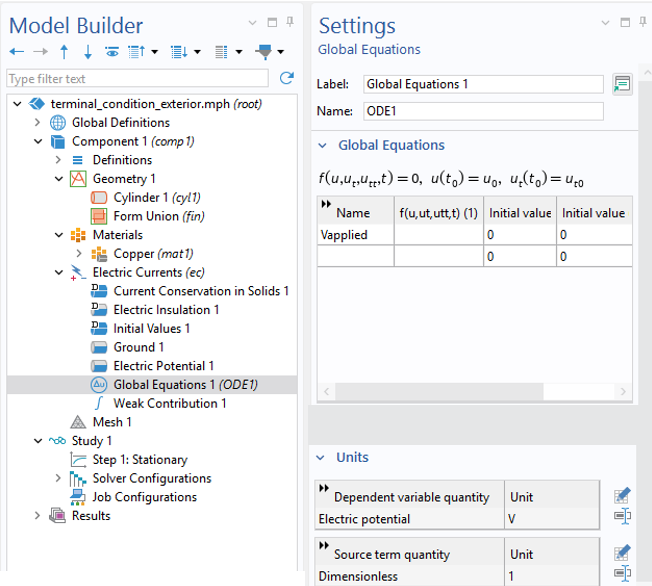The height and width of the screenshot is (586, 652).
Task: Click the tree view list icon
Action: point(221,52)
